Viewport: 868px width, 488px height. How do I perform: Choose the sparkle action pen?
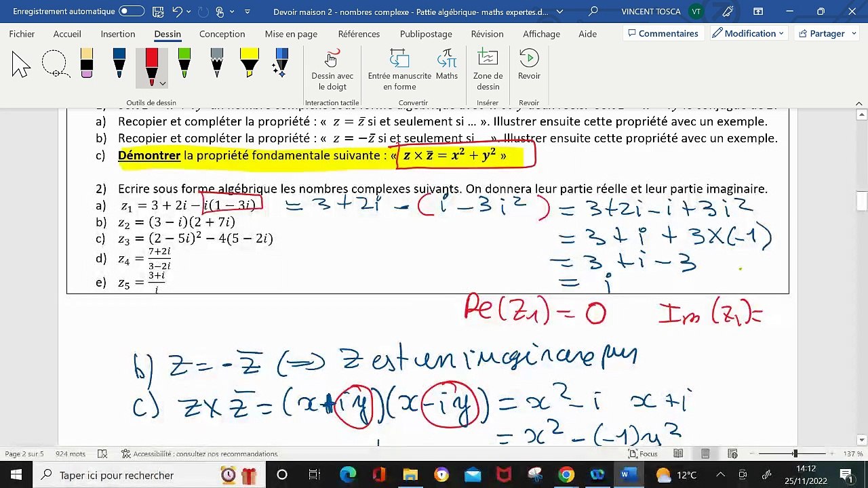(x=281, y=64)
